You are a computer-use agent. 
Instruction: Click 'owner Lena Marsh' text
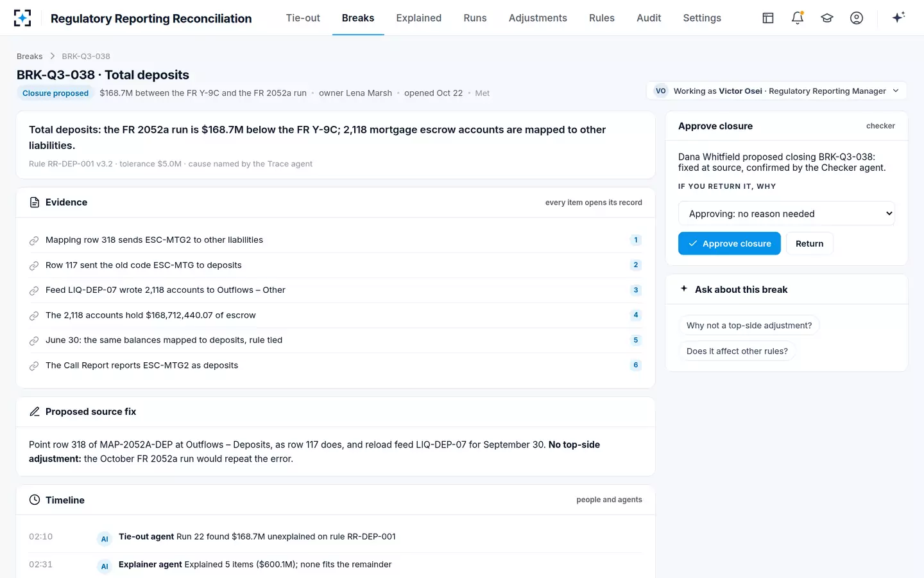coord(355,93)
